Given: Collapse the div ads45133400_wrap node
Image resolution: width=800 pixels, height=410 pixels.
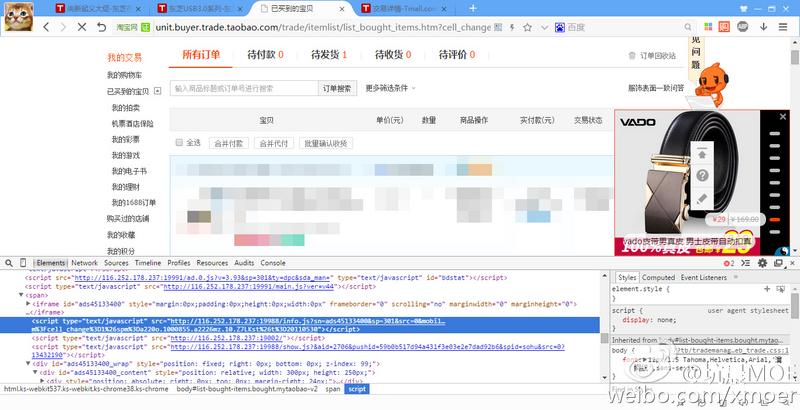Looking at the screenshot, I should 29,364.
